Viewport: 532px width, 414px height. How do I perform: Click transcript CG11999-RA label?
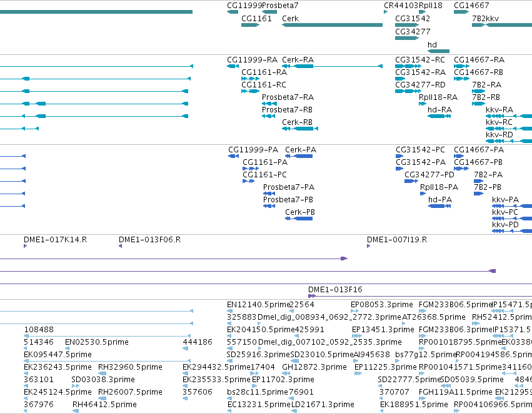[x=252, y=60]
